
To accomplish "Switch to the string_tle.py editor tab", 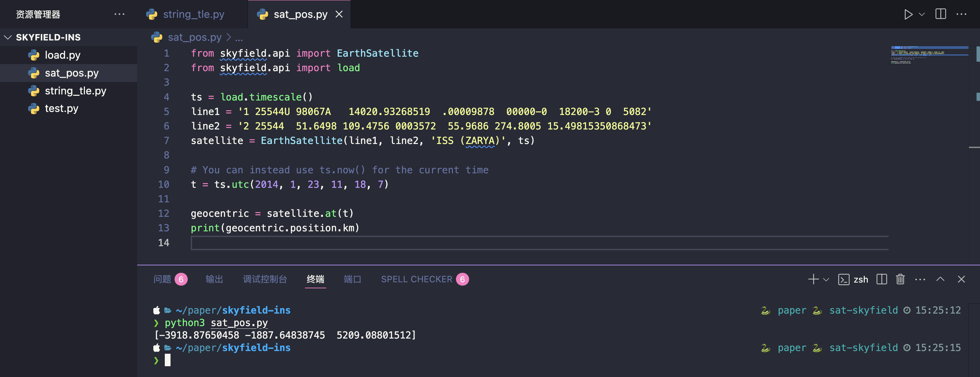I will tap(193, 14).
